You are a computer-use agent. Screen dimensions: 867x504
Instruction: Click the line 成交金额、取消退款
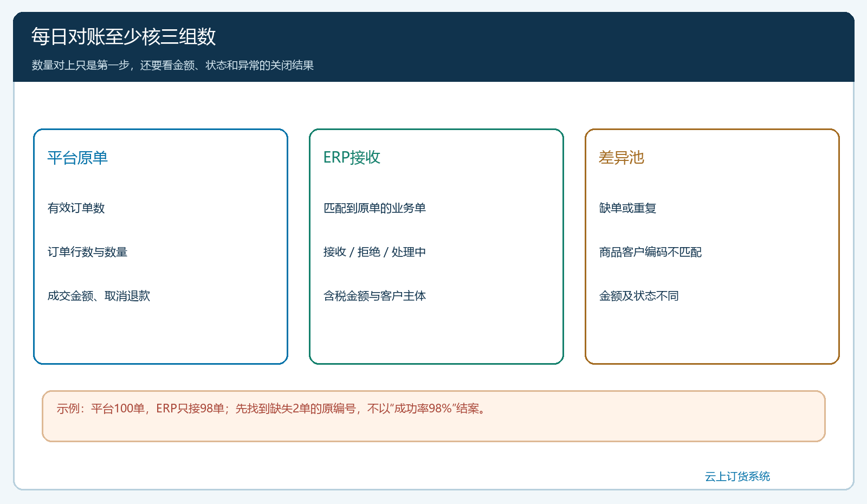[99, 296]
